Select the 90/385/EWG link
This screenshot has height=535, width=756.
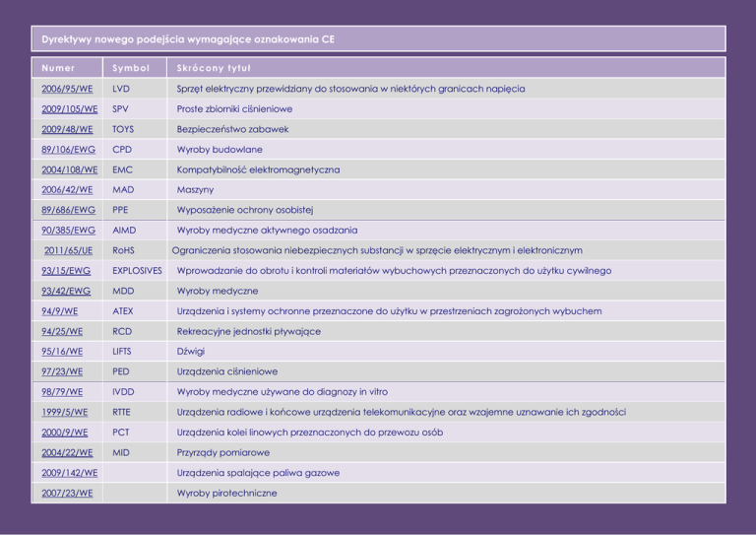pos(68,231)
